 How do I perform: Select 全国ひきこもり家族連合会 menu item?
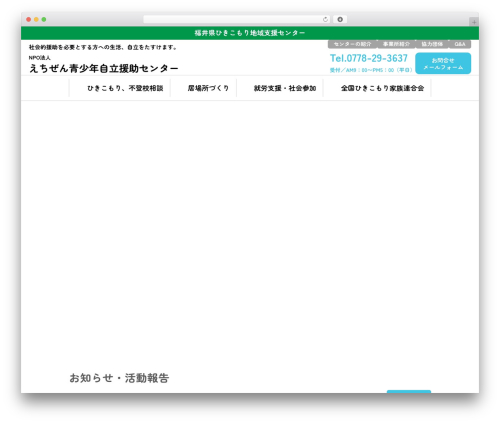[382, 88]
